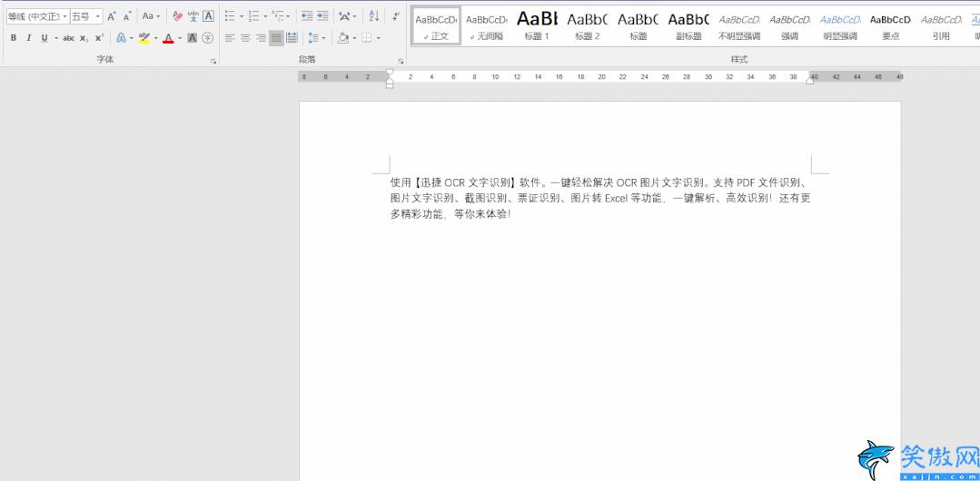Toggle character shading icon
The height and width of the screenshot is (481, 980).
click(x=193, y=38)
